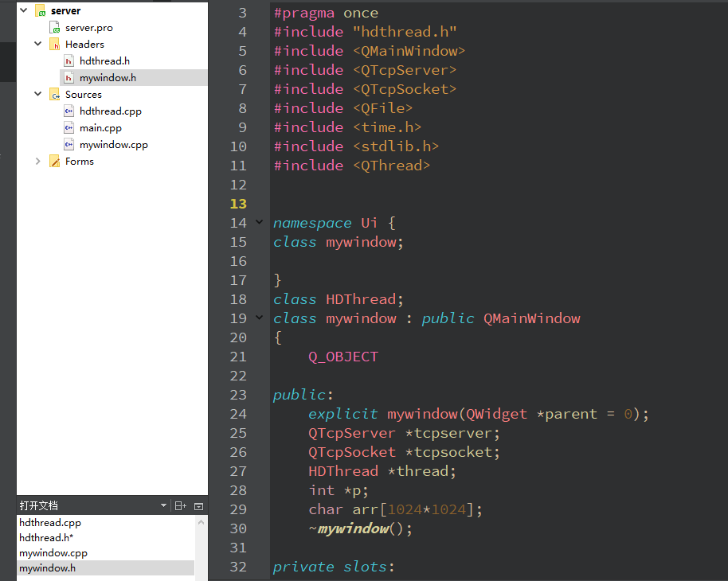Click the explicit mywindow constructor declaration
Screen dimensions: 728x581
pos(478,414)
